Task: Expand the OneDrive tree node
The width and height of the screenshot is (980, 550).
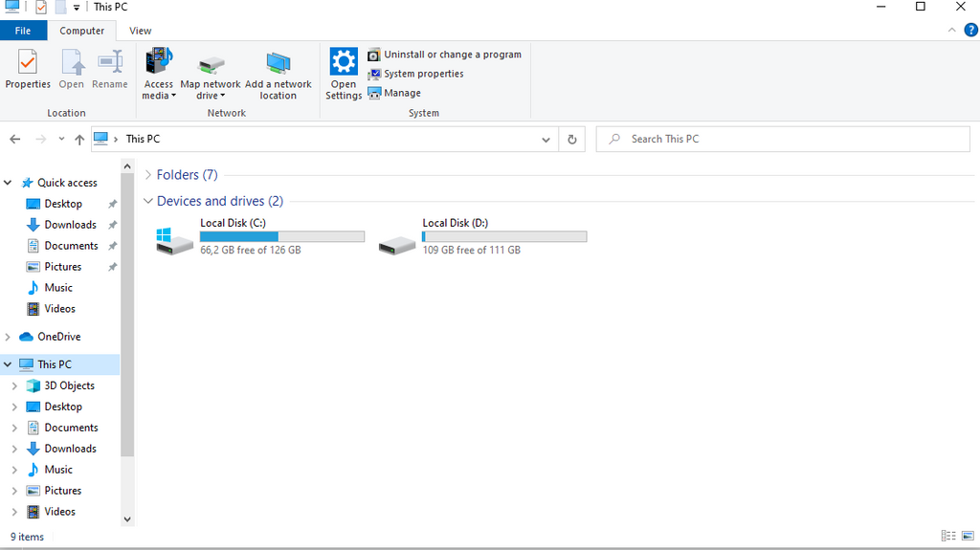Action: tap(8, 337)
